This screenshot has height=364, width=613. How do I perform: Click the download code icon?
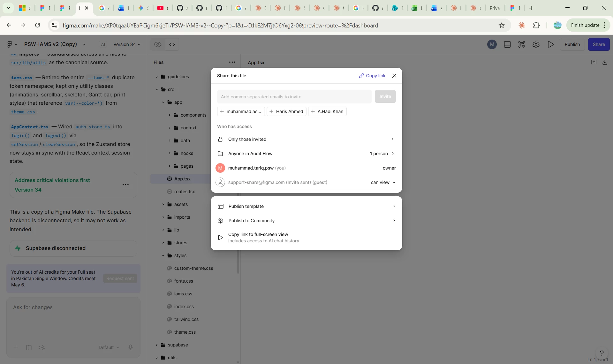605,62
